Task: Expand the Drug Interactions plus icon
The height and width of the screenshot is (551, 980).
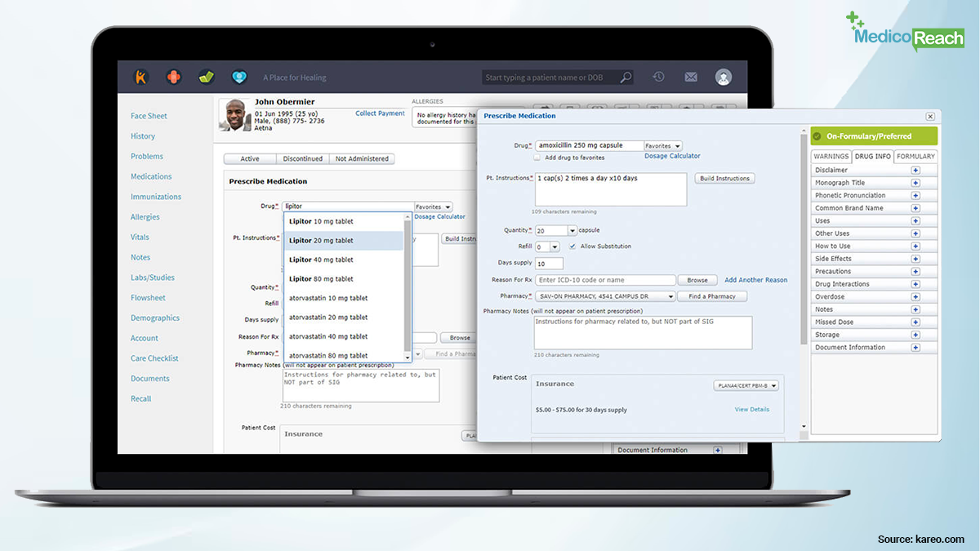Action: (x=915, y=284)
